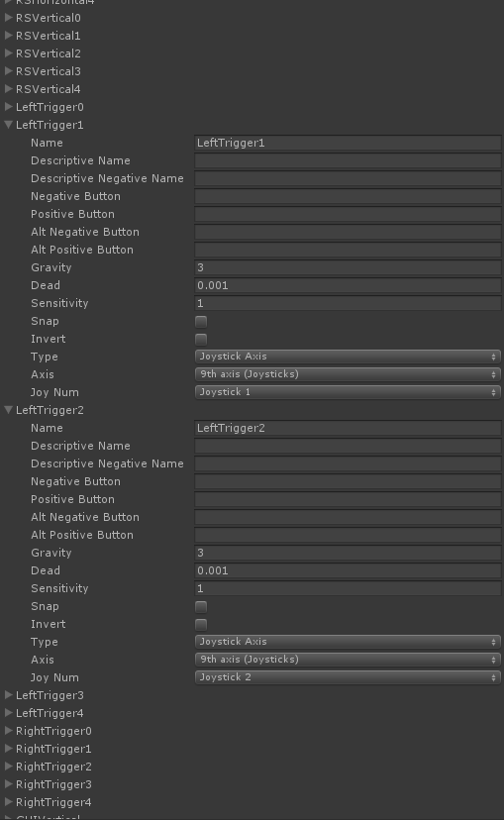Expand the RSVertical0 foldout arrow
Image resolution: width=504 pixels, height=820 pixels.
[x=8, y=17]
